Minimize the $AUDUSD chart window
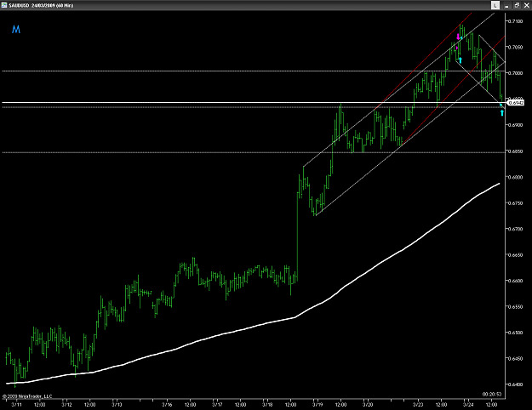The width and height of the screenshot is (532, 410). 507,5
